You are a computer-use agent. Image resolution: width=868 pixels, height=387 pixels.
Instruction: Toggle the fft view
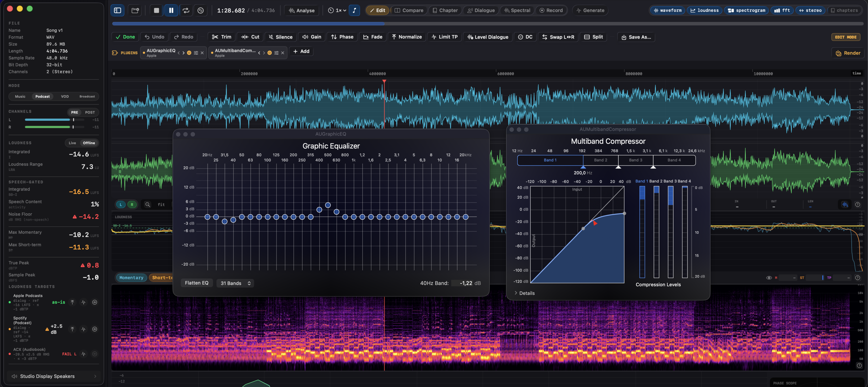tap(782, 11)
